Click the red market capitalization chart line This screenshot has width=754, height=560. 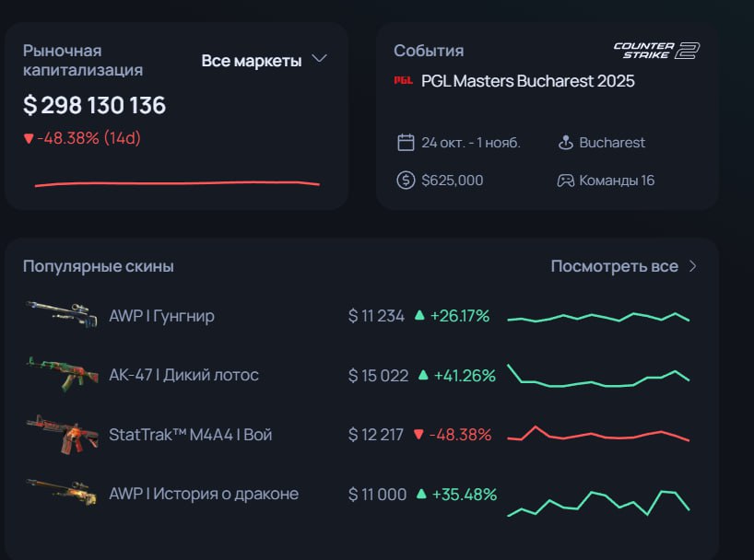pyautogui.click(x=177, y=183)
